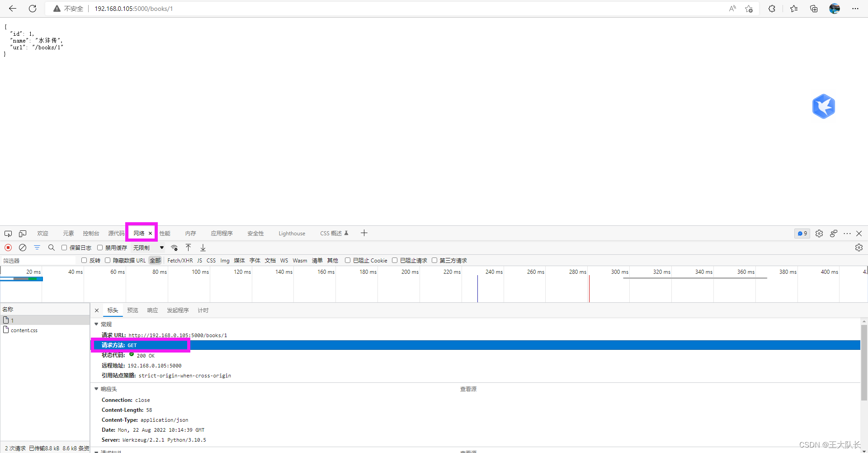Filter requests by Img type
Image resolution: width=868 pixels, height=453 pixels.
pyautogui.click(x=225, y=261)
